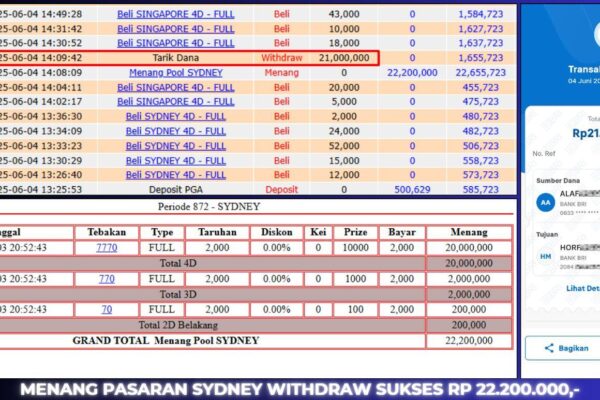Click the 13:25:53 timestamp cell

tap(41, 189)
